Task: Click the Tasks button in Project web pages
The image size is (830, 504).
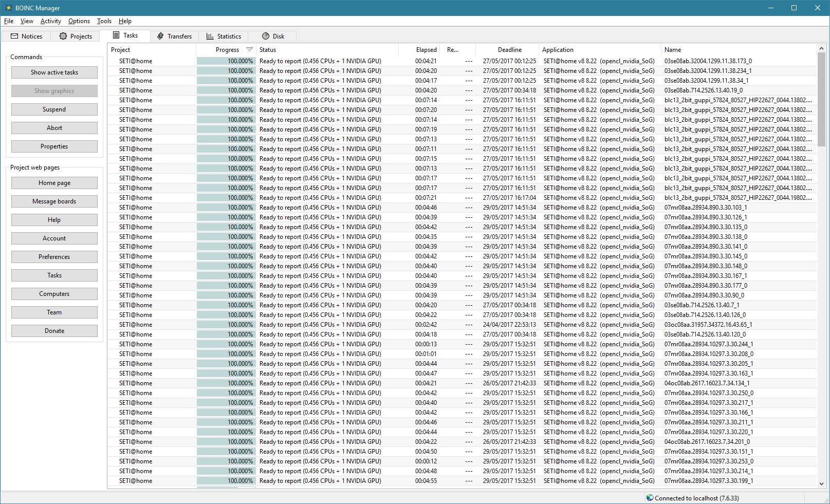Action: tap(54, 275)
